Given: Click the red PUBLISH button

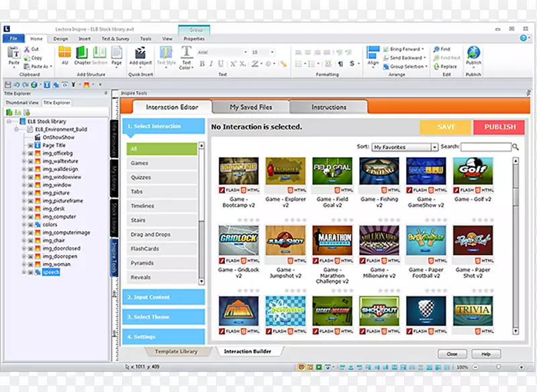Looking at the screenshot, I should (x=499, y=127).
